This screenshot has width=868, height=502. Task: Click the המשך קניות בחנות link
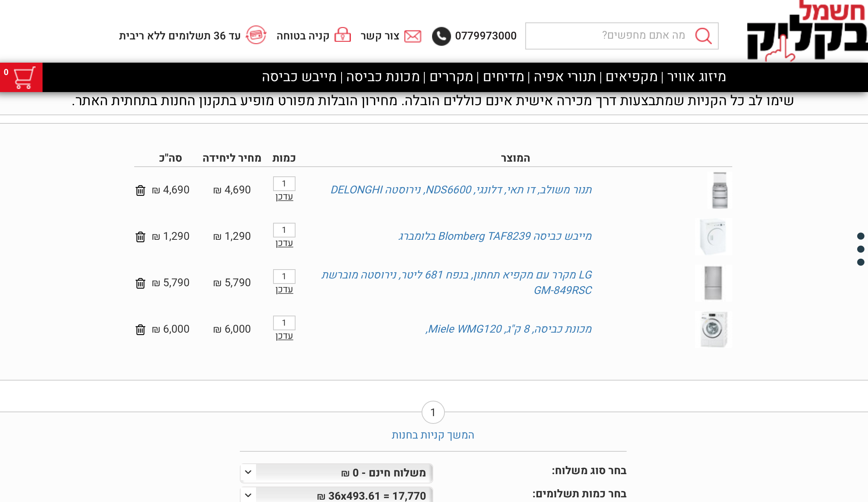[x=433, y=435]
